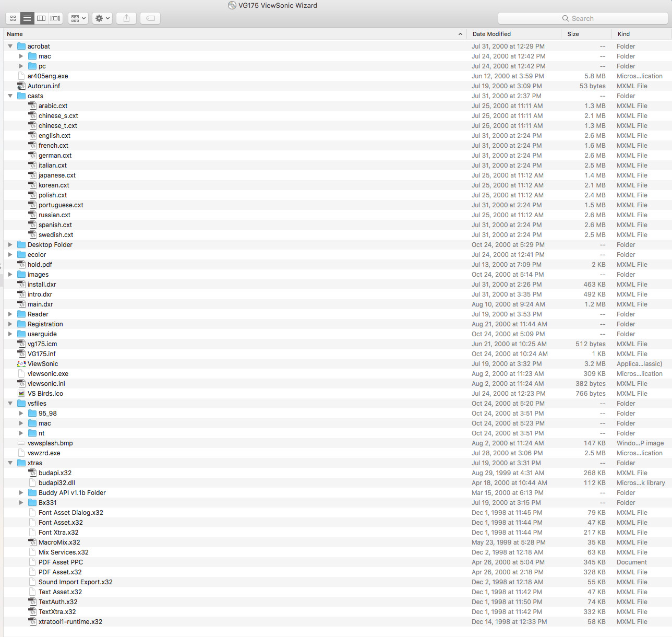Select the budapi32.dll file icon

click(32, 483)
